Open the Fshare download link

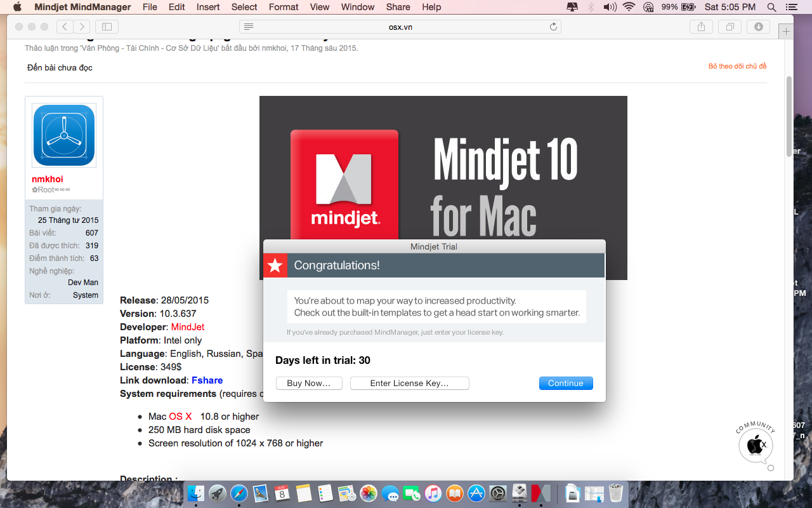[207, 380]
